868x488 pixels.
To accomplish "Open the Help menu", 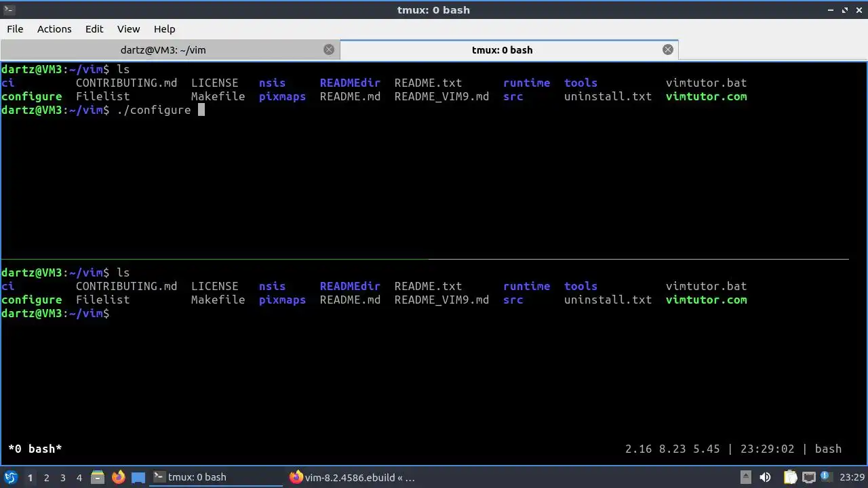I will click(164, 29).
